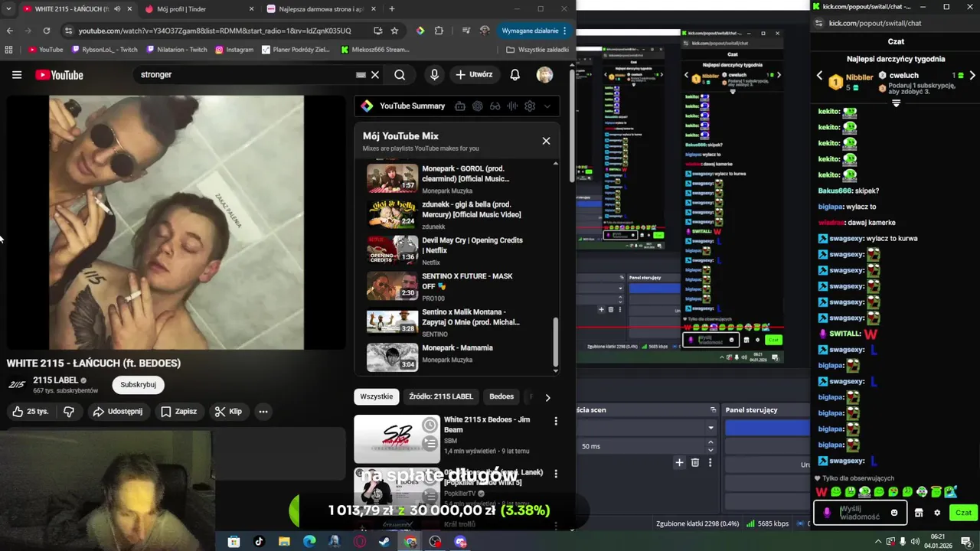Click the Zapisz save button
The width and height of the screenshot is (980, 551).
(178, 412)
